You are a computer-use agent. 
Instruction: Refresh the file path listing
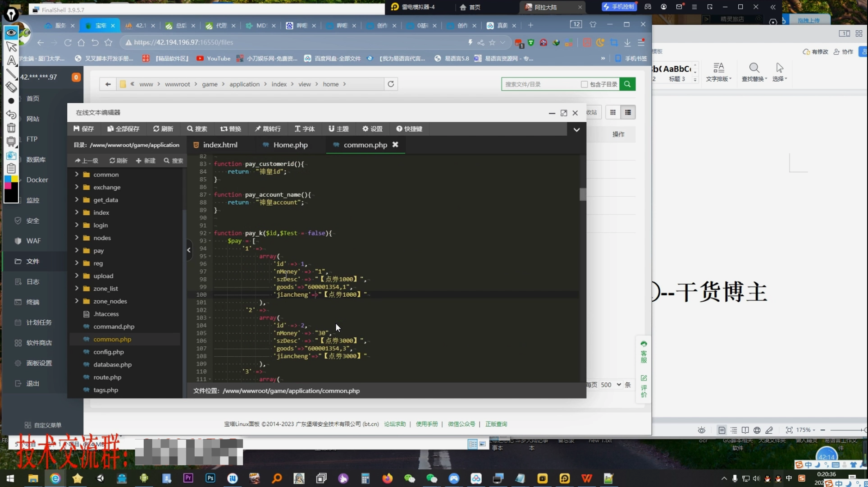[391, 84]
